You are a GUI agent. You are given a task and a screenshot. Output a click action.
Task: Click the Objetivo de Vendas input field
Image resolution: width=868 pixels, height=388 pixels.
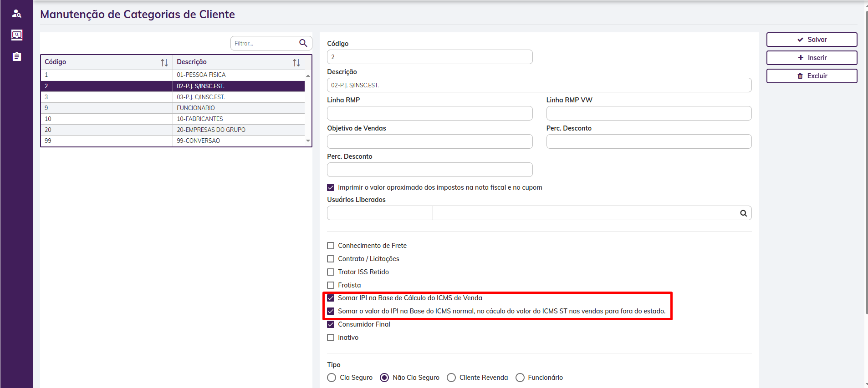429,141
